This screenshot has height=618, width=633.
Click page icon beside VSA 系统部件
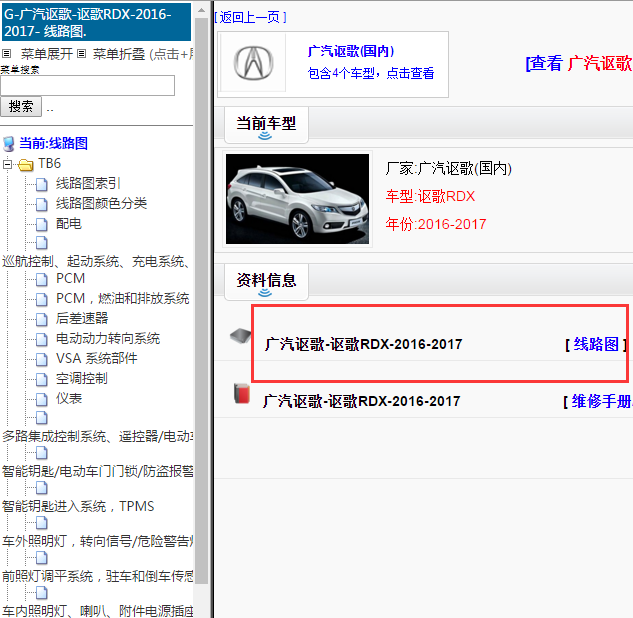click(x=42, y=359)
